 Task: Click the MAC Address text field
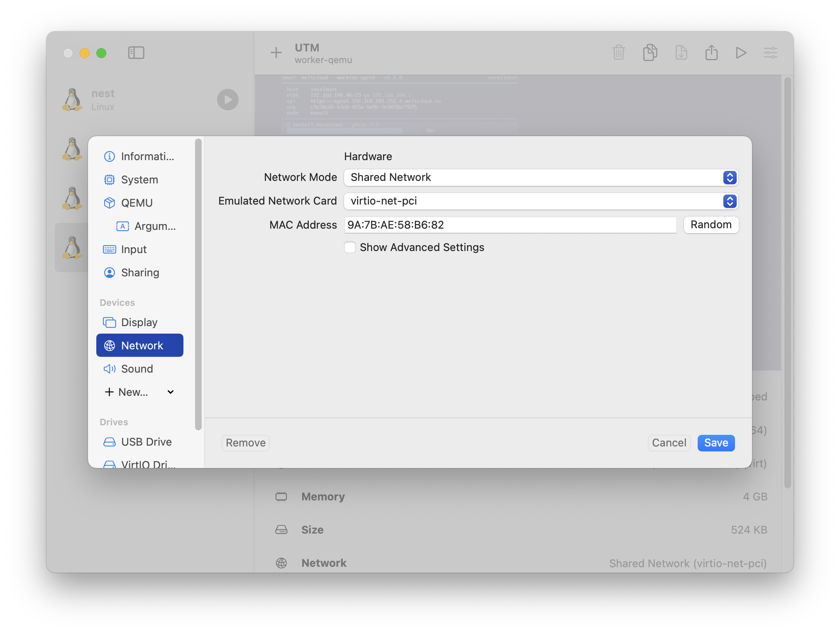510,225
